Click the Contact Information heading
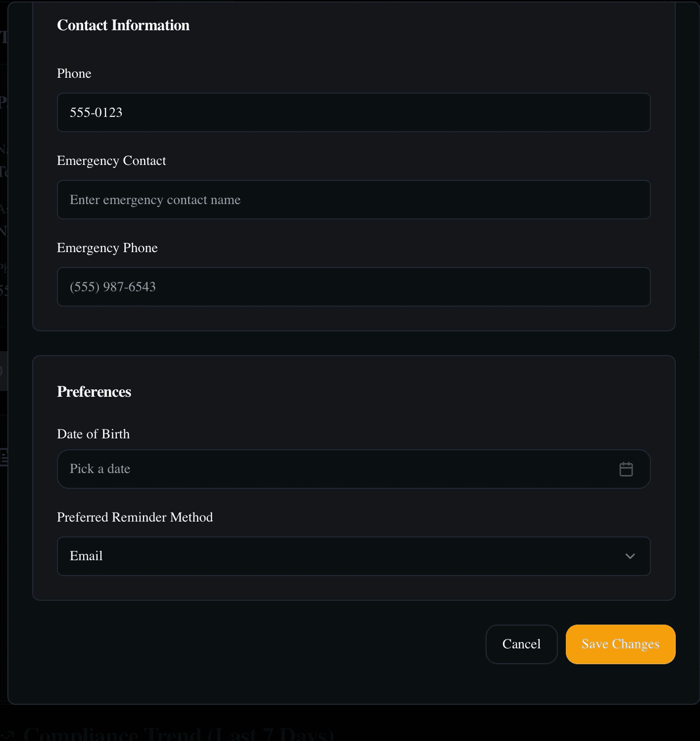The width and height of the screenshot is (700, 741). [x=123, y=25]
